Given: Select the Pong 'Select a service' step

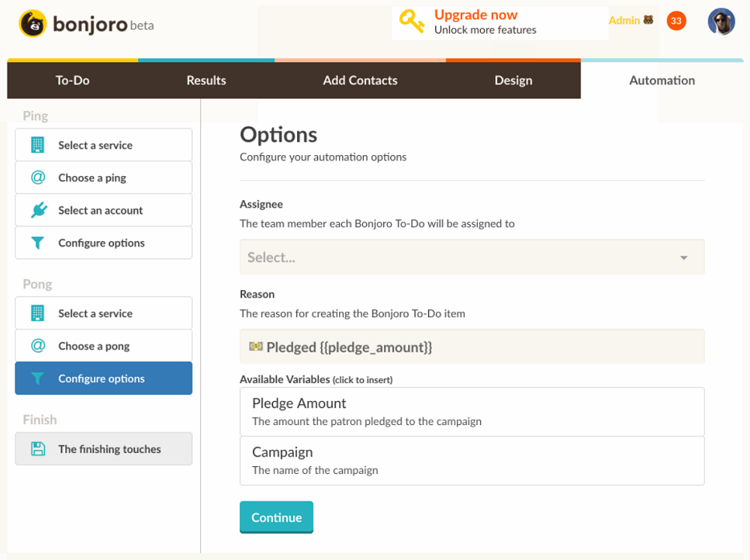Looking at the screenshot, I should click(103, 313).
